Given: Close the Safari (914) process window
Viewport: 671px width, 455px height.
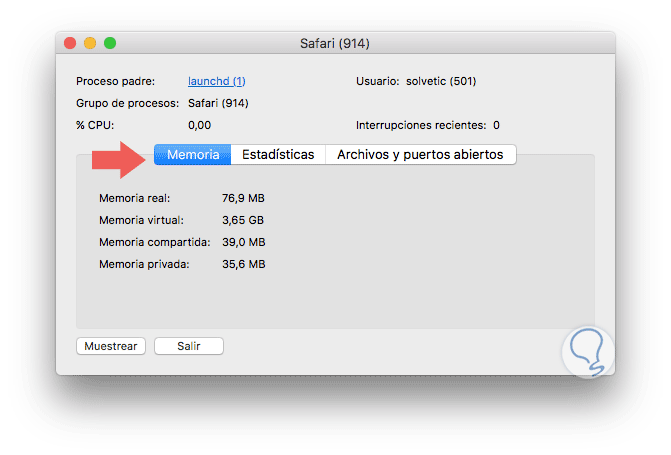Looking at the screenshot, I should pyautogui.click(x=70, y=44).
